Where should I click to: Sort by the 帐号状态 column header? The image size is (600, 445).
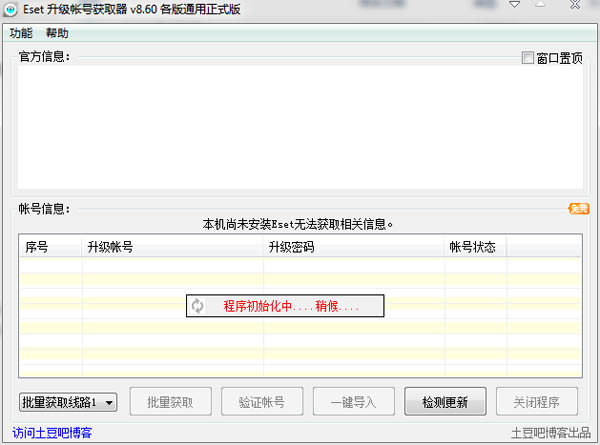coord(475,247)
